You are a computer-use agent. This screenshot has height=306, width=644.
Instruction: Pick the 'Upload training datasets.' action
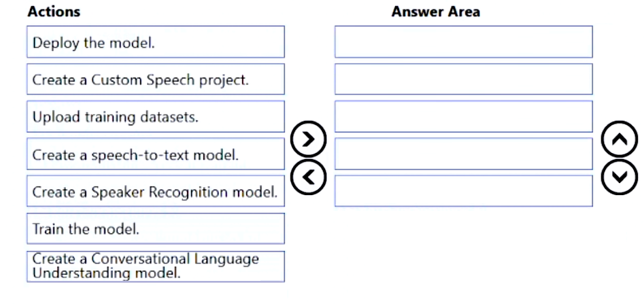[x=156, y=117]
